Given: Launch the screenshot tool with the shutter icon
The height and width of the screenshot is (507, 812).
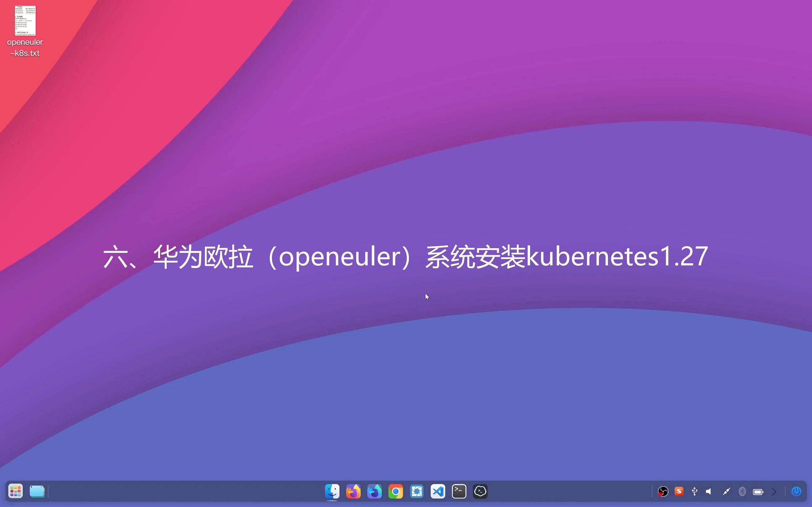Looking at the screenshot, I should click(x=416, y=491).
